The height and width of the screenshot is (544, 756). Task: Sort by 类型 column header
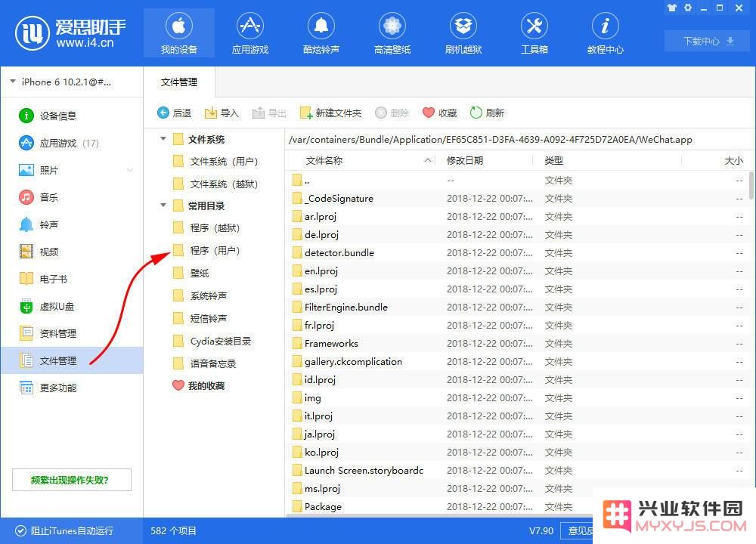point(607,161)
